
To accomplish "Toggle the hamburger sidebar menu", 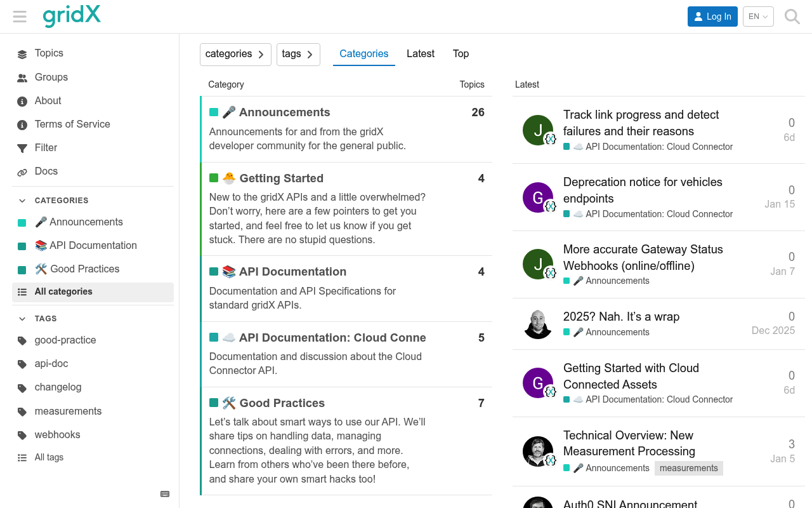I will (20, 17).
